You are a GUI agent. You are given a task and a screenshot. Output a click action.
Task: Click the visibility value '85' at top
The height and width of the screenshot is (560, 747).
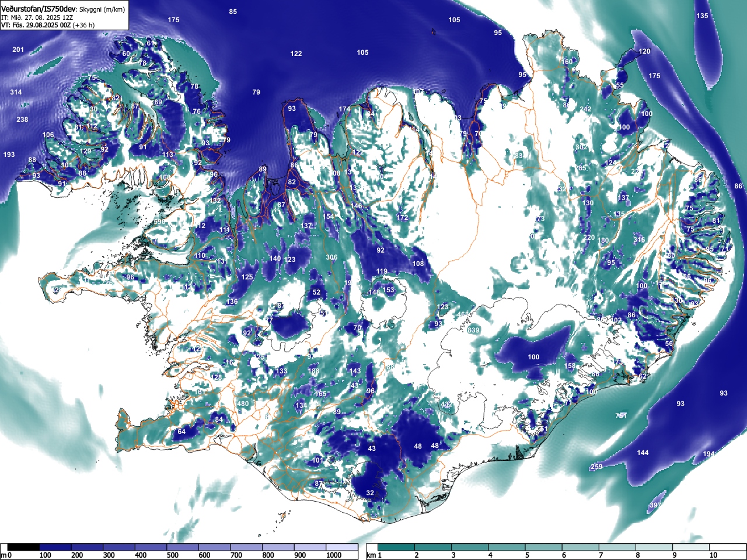point(233,12)
